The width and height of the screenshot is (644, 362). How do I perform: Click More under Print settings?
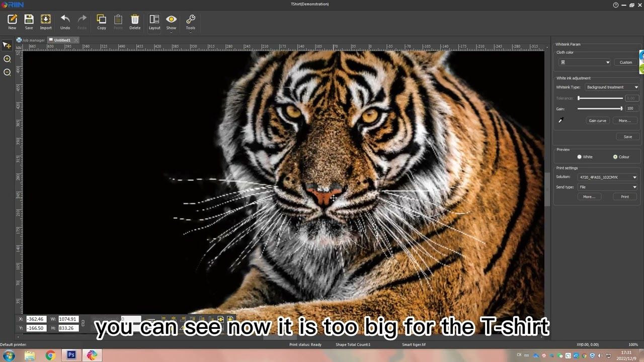(589, 197)
